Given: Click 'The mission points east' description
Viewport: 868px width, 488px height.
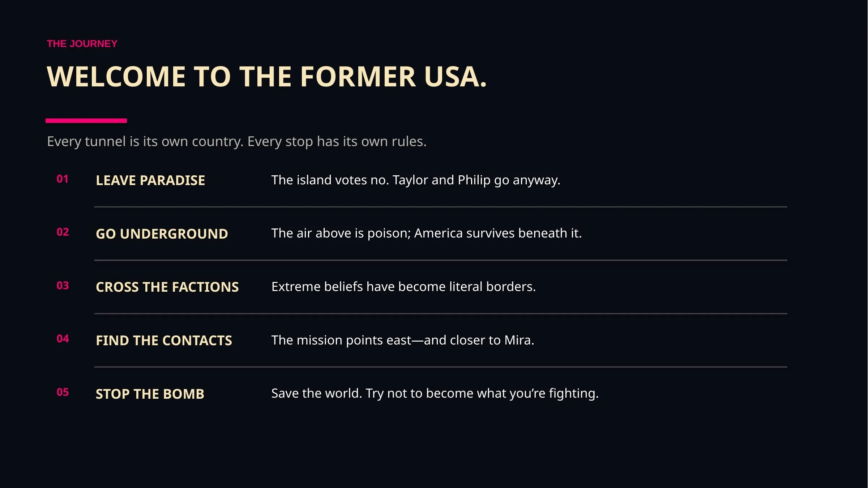Looking at the screenshot, I should [403, 340].
